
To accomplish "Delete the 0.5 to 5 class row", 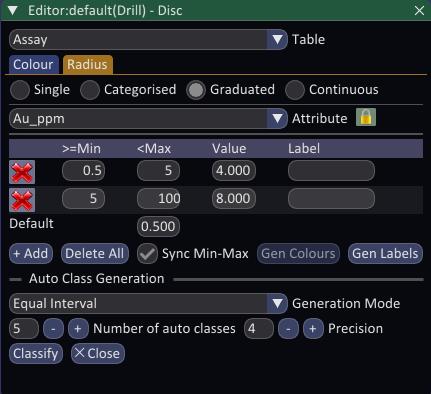I will (x=22, y=172).
